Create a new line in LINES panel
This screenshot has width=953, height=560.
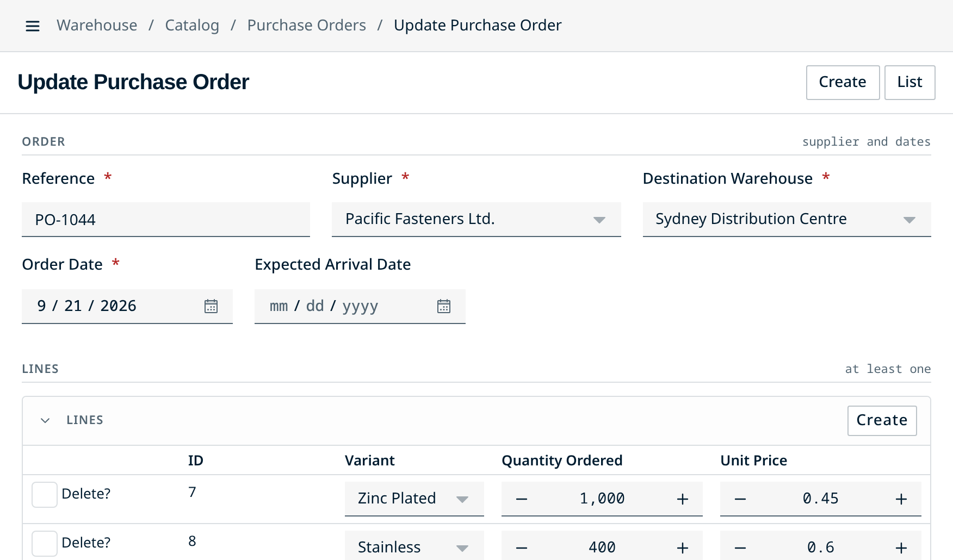click(x=882, y=421)
